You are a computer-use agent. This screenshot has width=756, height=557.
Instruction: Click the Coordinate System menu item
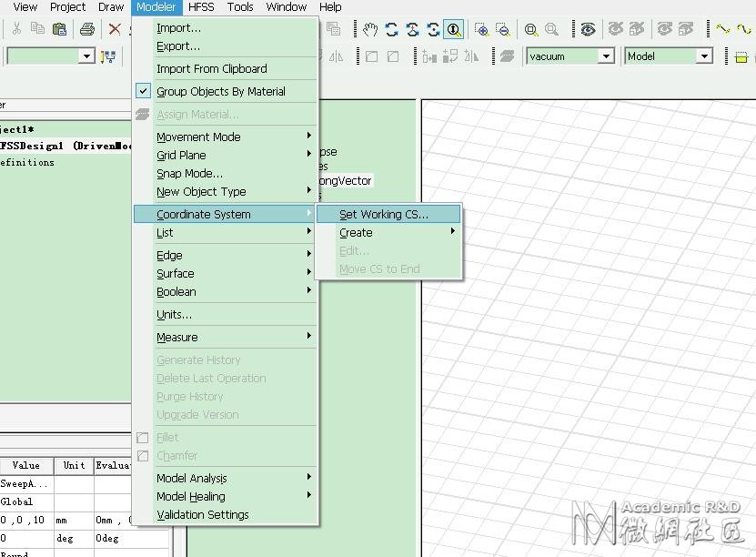coord(225,214)
